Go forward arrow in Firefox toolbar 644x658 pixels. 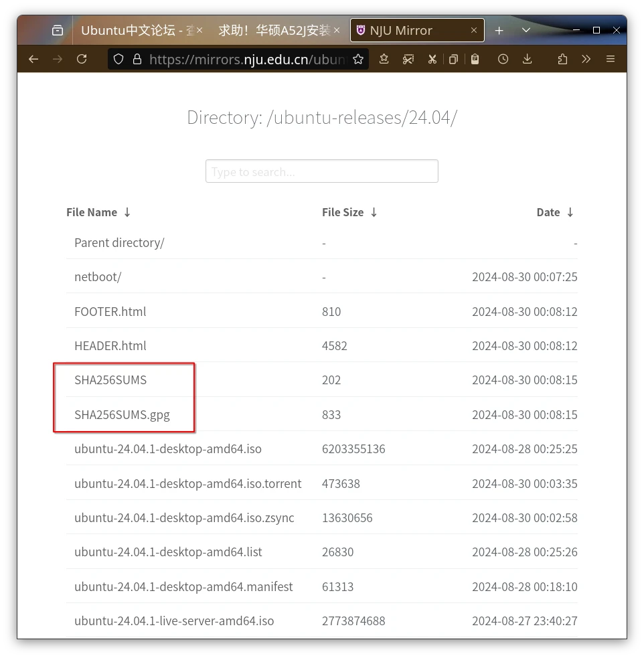click(x=58, y=59)
